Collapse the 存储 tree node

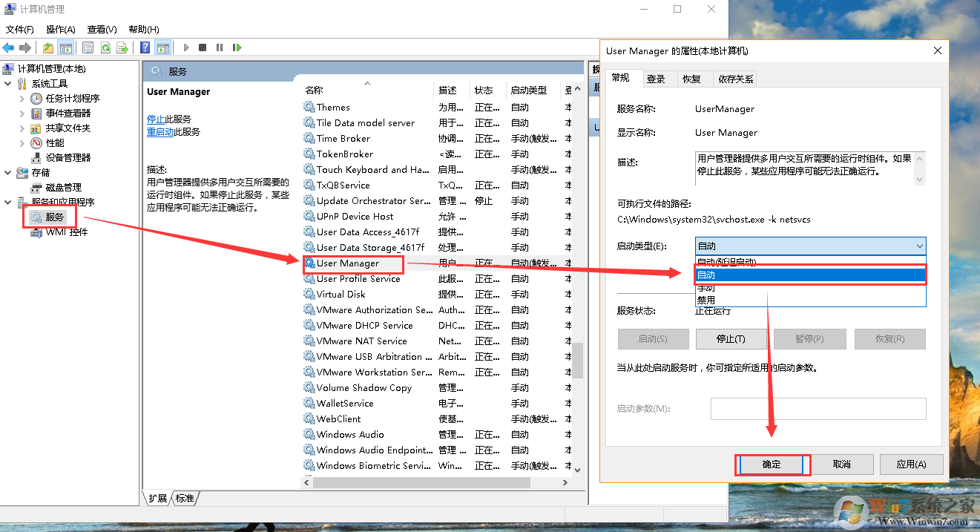pos(7,173)
